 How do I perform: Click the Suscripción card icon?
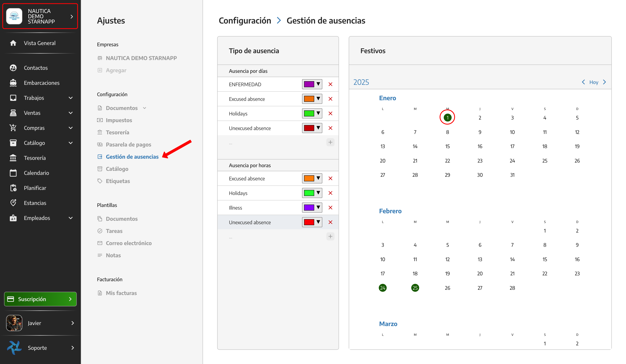(x=11, y=299)
